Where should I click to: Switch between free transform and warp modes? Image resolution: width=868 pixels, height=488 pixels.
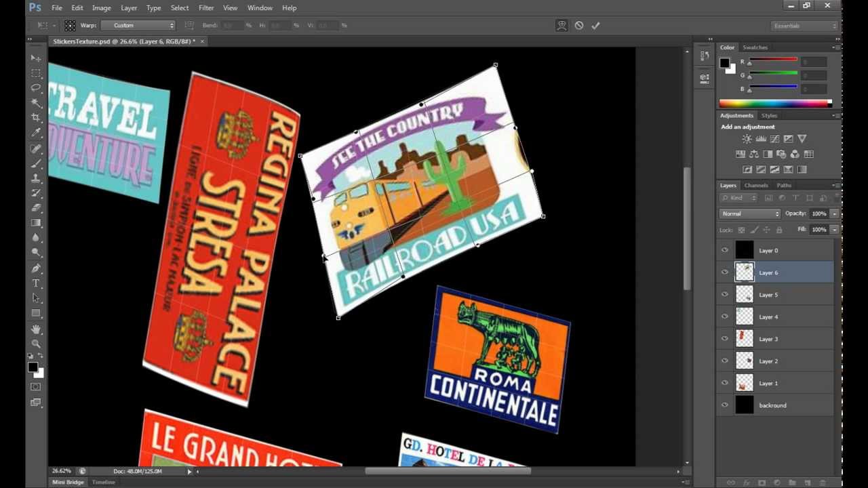[561, 25]
